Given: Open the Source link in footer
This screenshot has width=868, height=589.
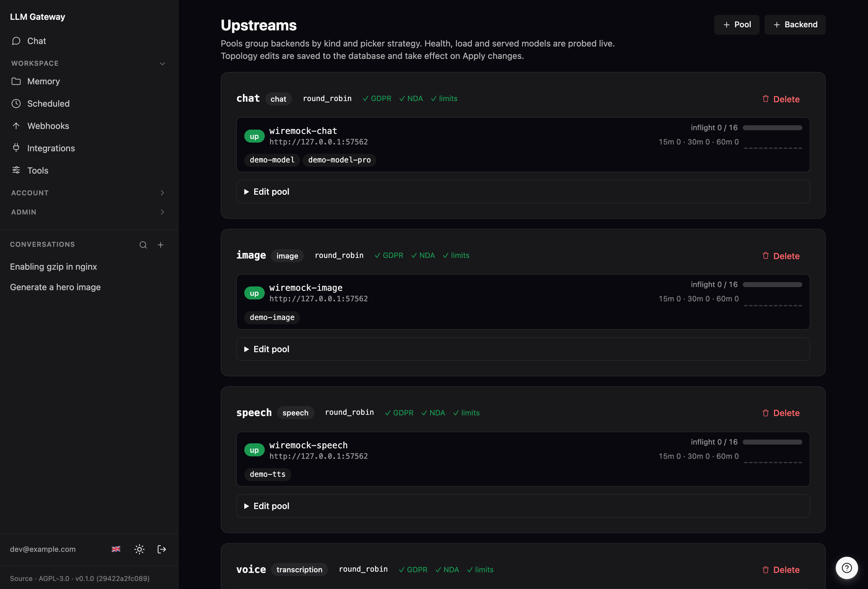Looking at the screenshot, I should pos(21,578).
